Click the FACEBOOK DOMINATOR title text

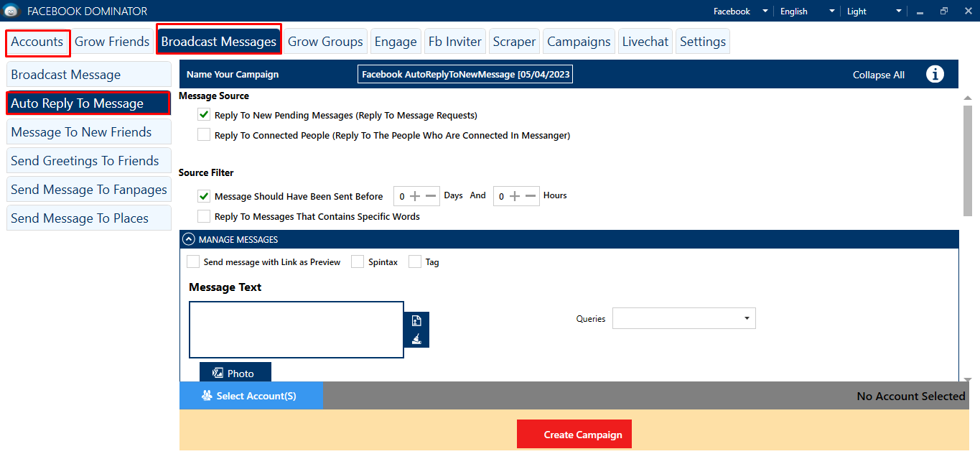click(87, 11)
